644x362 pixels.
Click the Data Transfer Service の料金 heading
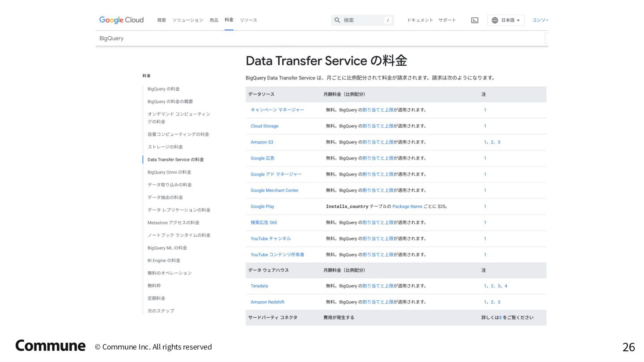tap(326, 61)
